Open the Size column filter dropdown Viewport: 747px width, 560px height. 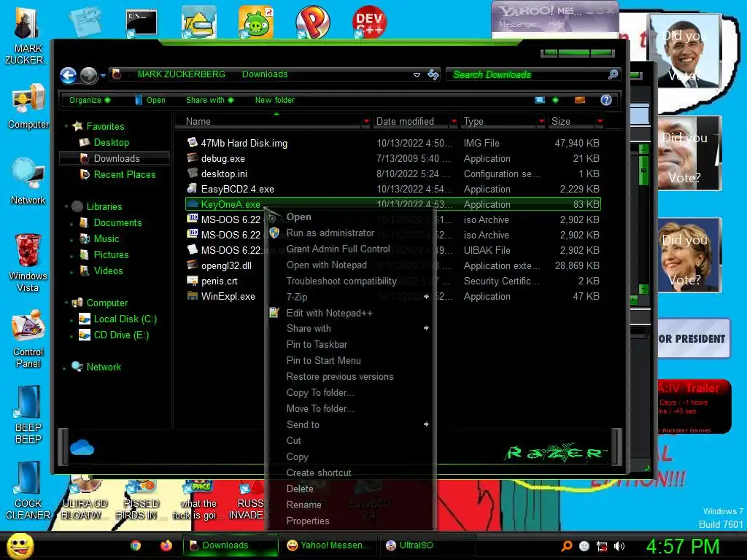tap(600, 122)
